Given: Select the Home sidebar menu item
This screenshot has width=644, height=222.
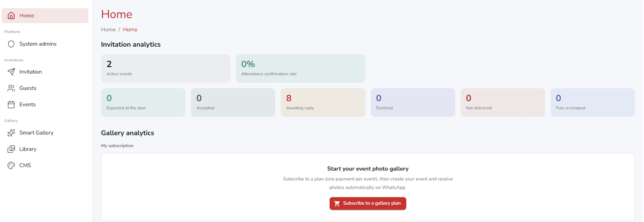Looking at the screenshot, I should tap(45, 16).
